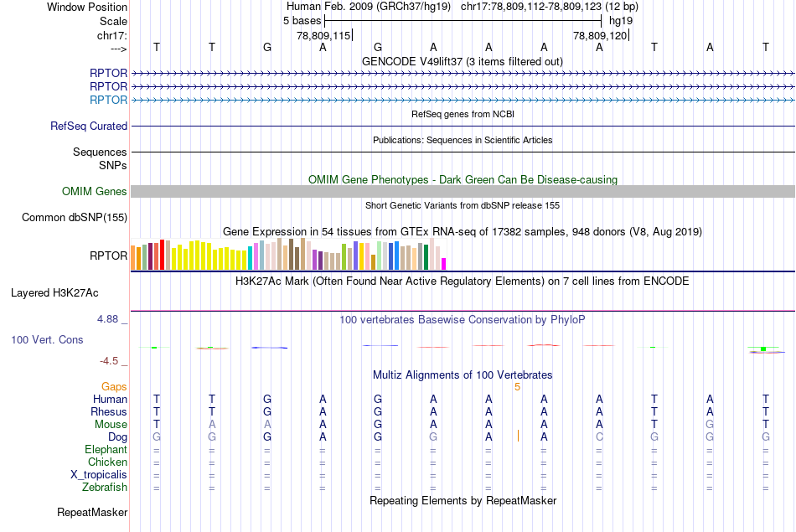Click 'Repeating Elements by RepeatMasker' title
796x532 pixels.
pos(463,501)
